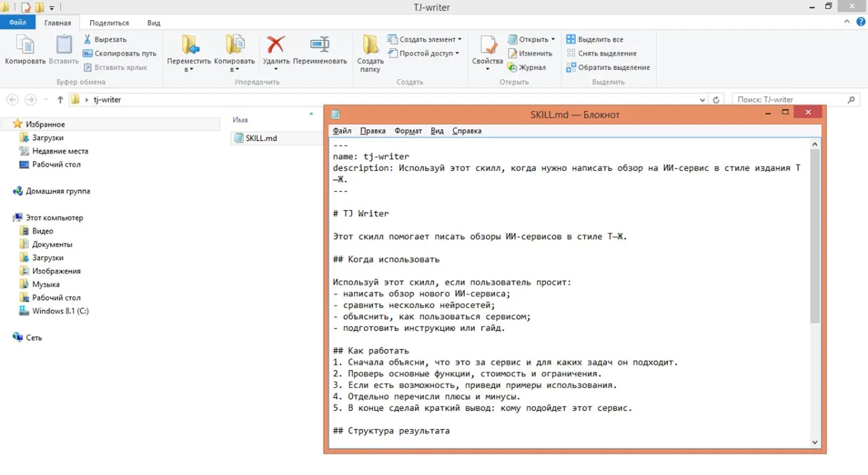Open the Простой доступ dropdown
Screen dimensions: 868x475
click(423, 53)
